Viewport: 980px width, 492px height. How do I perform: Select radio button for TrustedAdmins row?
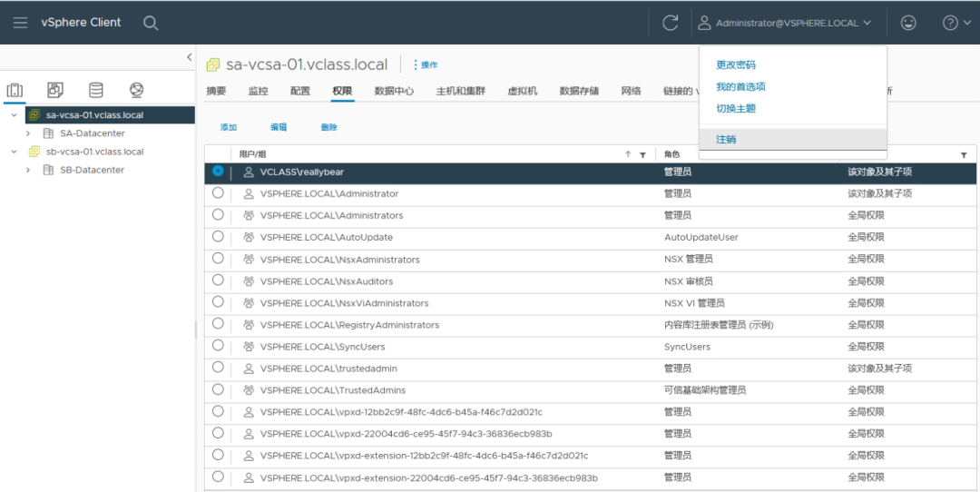click(x=218, y=389)
